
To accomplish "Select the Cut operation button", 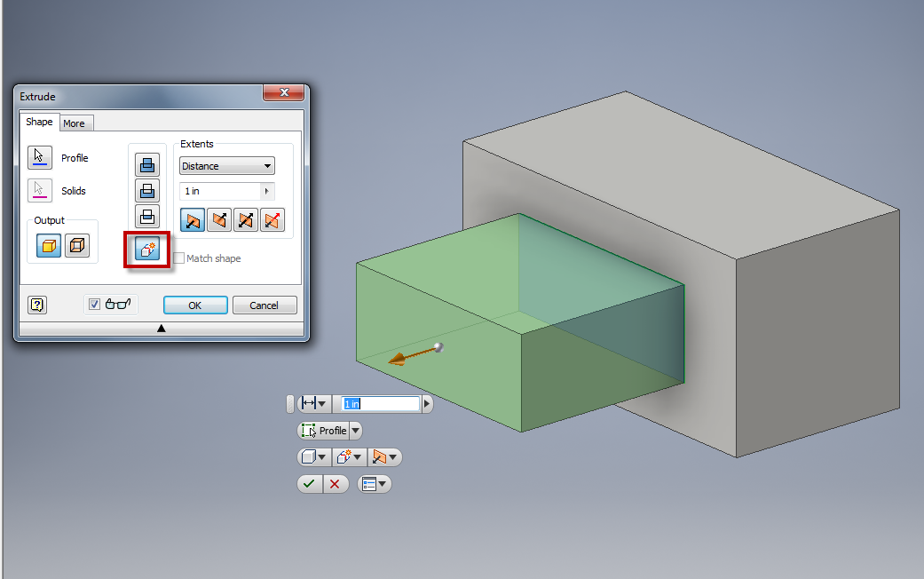I will tap(147, 191).
